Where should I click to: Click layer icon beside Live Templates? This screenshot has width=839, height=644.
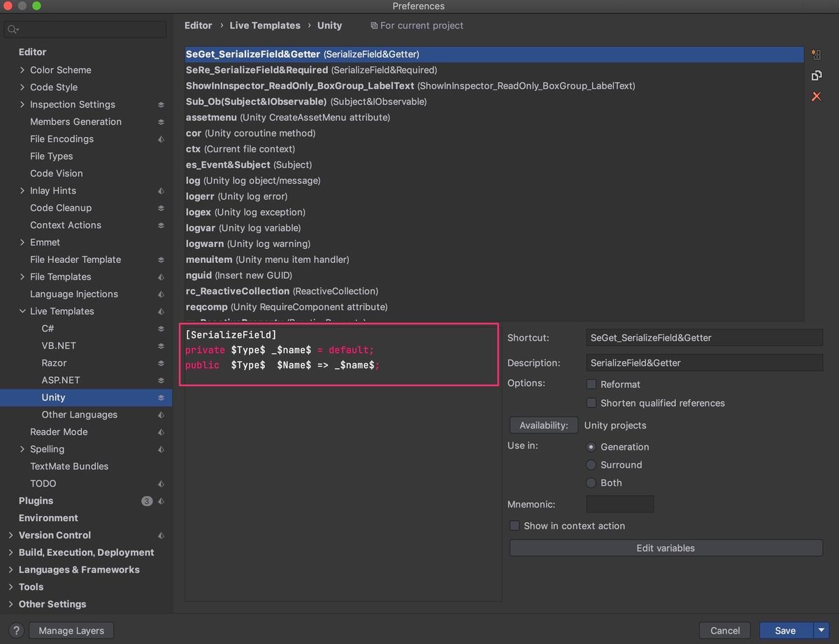[x=161, y=312]
